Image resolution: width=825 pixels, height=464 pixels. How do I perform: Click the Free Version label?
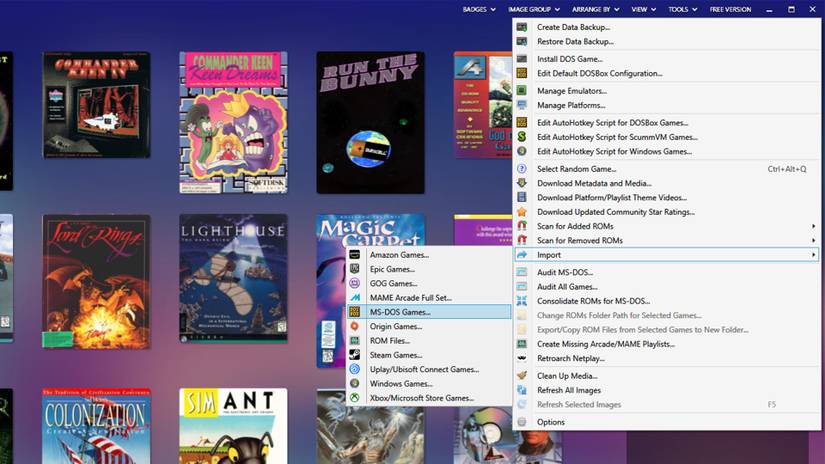tap(730, 9)
